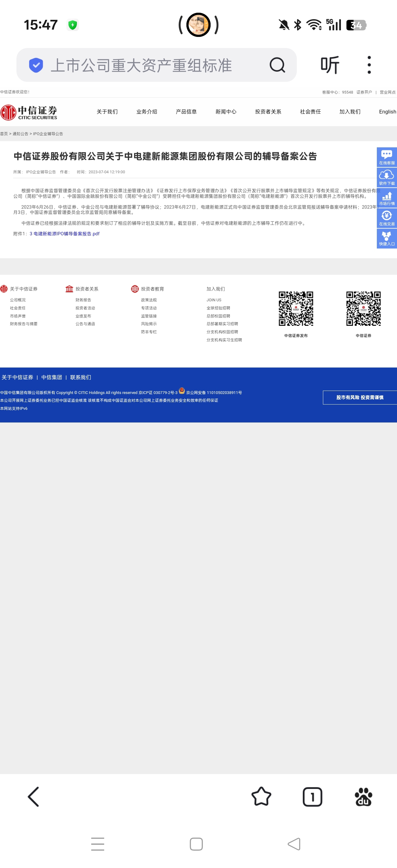Open 电建新能源IPO辅导备案报告.pdf attachment
The height and width of the screenshot is (868, 397).
65,233
